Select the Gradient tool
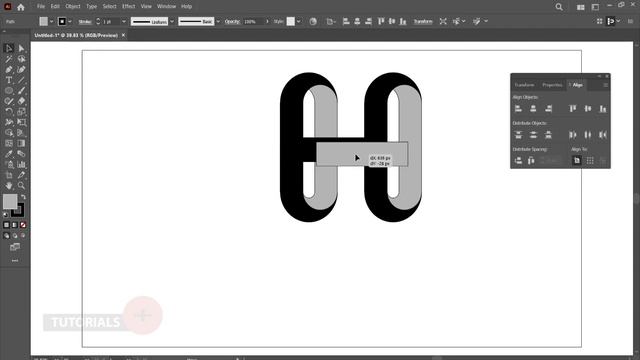 (22, 144)
